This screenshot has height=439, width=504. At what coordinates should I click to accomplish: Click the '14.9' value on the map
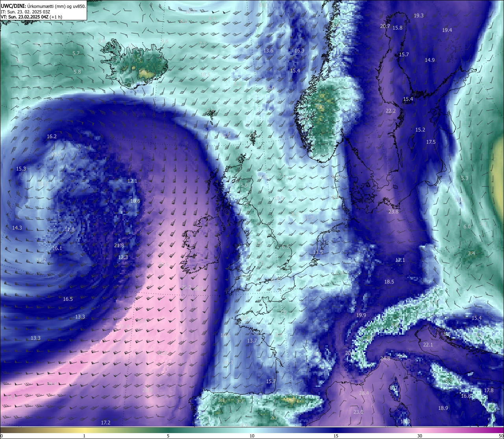click(x=430, y=60)
